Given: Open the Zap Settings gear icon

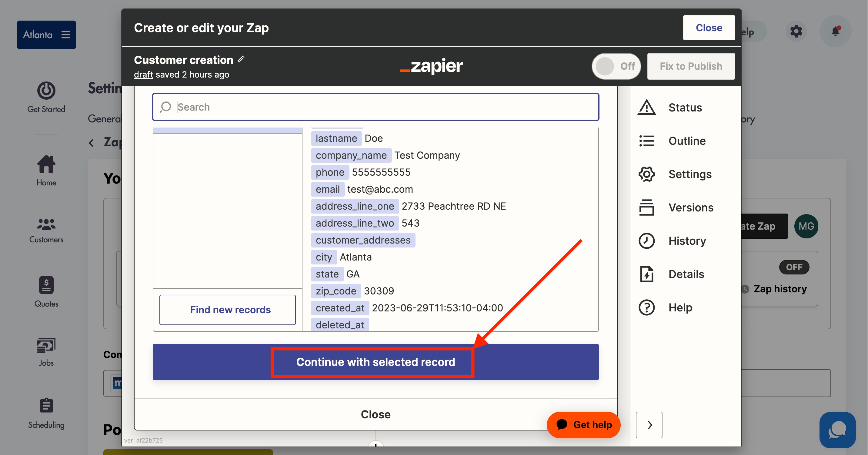Looking at the screenshot, I should 646,174.
